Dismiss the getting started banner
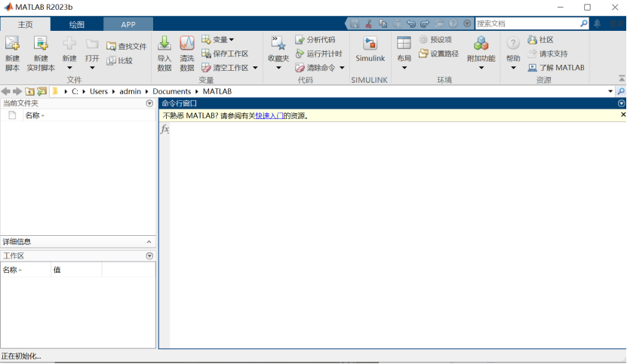Screen dimensions: 627x364 click(x=623, y=115)
